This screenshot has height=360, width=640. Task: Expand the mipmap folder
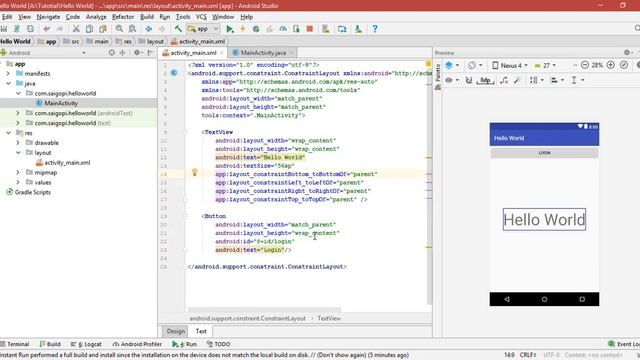click(x=18, y=172)
